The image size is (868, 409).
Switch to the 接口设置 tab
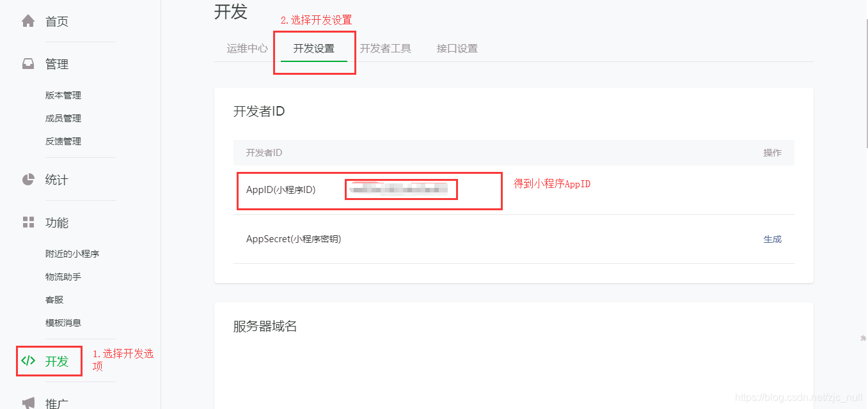pyautogui.click(x=457, y=48)
